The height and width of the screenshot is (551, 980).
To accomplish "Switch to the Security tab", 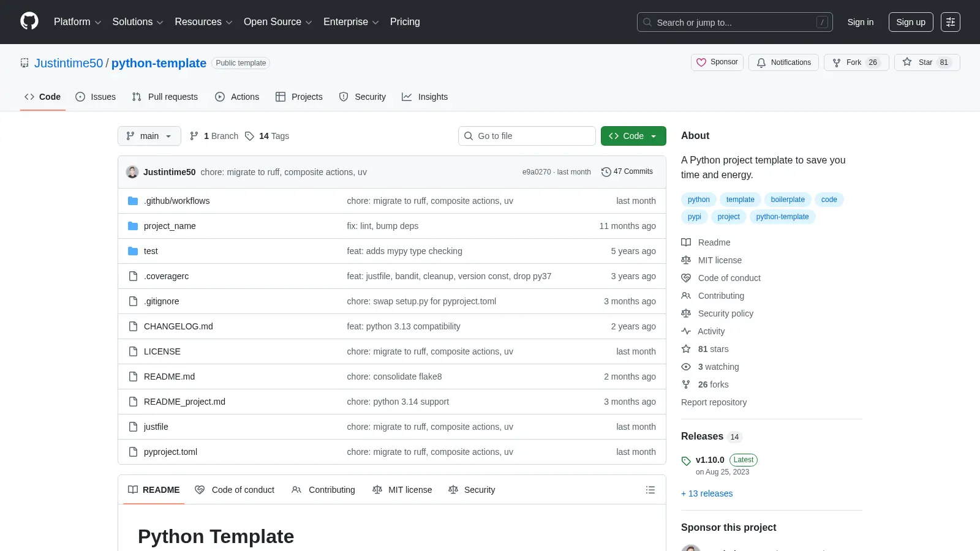I will pyautogui.click(x=363, y=97).
